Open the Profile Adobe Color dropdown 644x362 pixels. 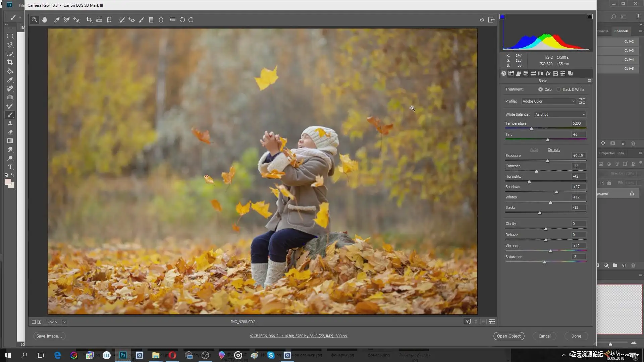(548, 101)
